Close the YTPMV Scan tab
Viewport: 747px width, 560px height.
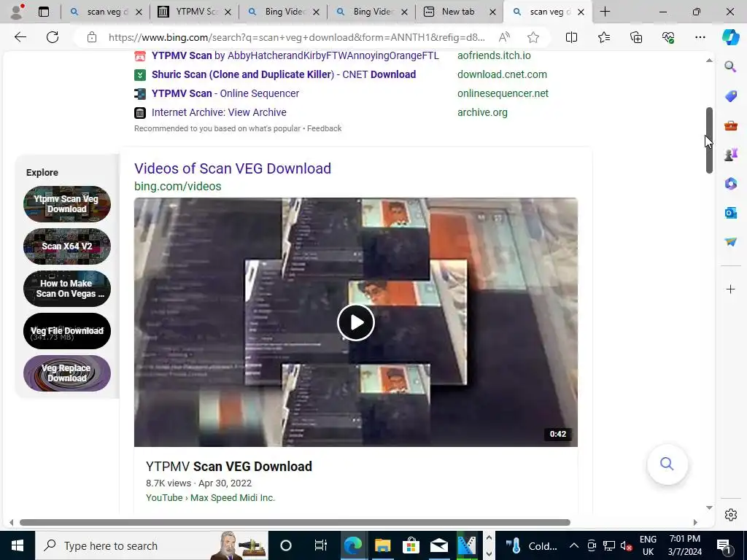[228, 12]
